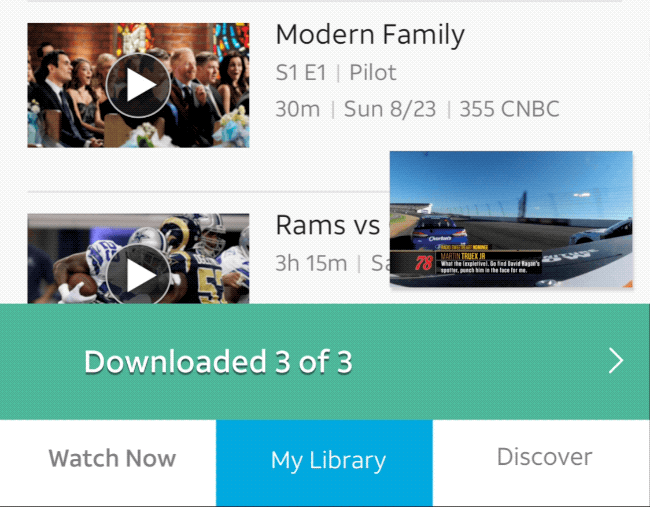The width and height of the screenshot is (650, 507).
Task: Open the Rams vs recording title
Action: pos(328,225)
